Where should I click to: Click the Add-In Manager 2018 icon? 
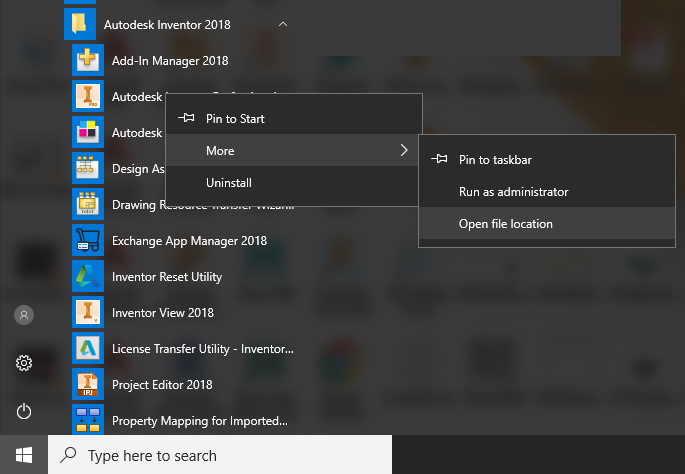coord(88,60)
